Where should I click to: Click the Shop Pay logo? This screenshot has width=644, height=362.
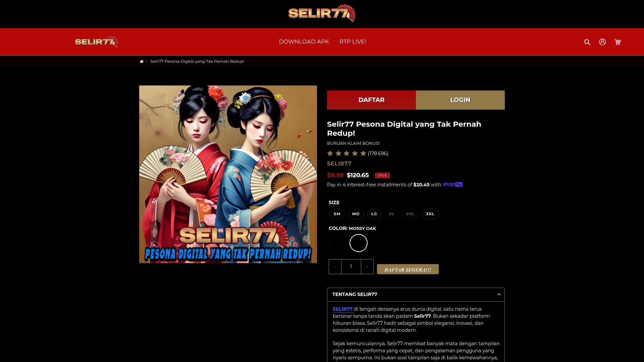pyautogui.click(x=452, y=184)
